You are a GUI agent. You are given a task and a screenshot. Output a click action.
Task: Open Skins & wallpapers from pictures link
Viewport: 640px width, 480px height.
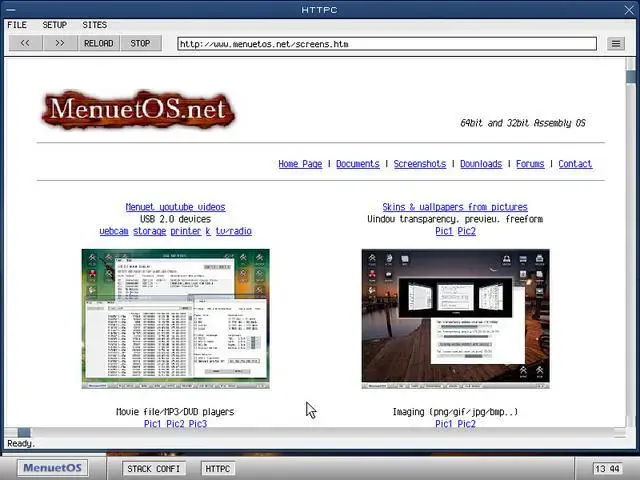(455, 207)
